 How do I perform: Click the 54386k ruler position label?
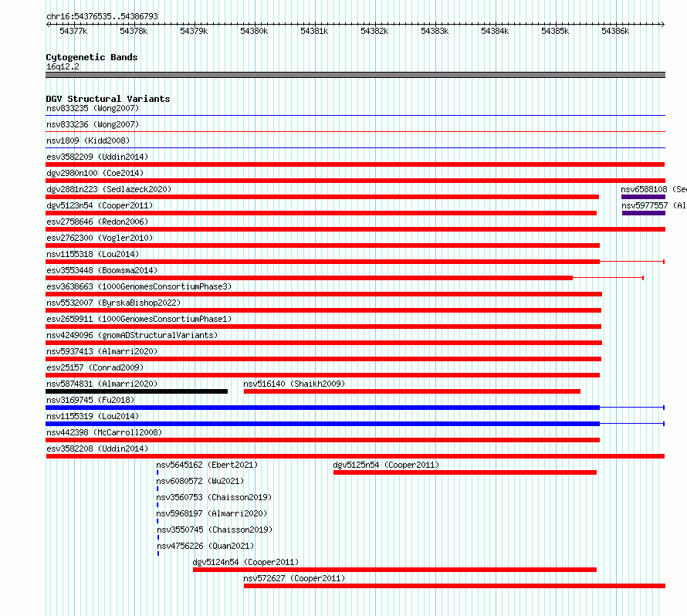615,31
